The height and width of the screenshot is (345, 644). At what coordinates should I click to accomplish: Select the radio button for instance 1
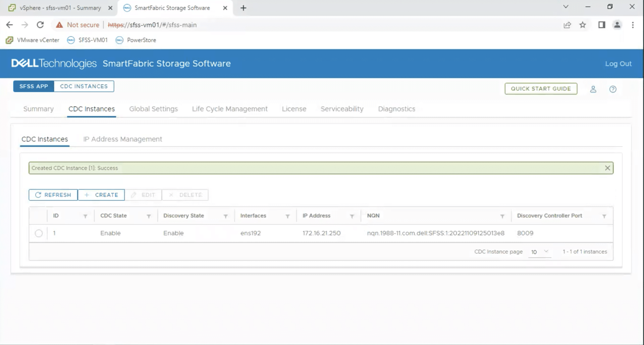click(x=39, y=233)
